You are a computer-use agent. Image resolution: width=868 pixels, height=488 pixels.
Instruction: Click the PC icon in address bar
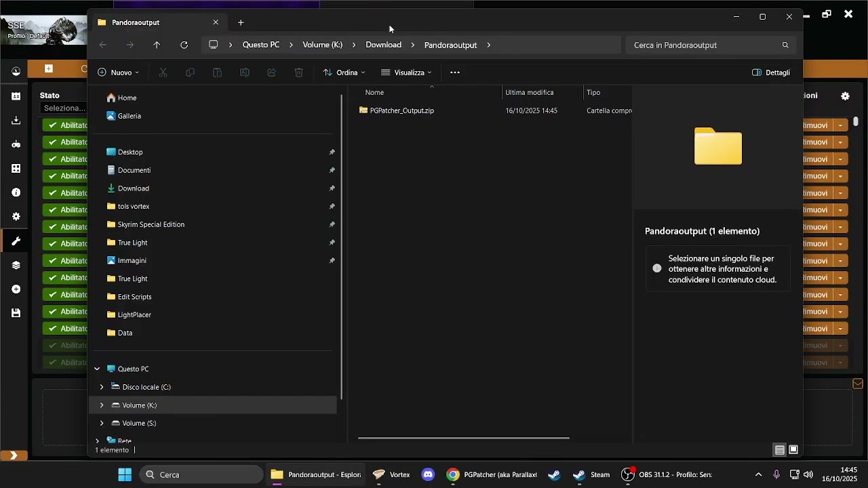tap(214, 45)
